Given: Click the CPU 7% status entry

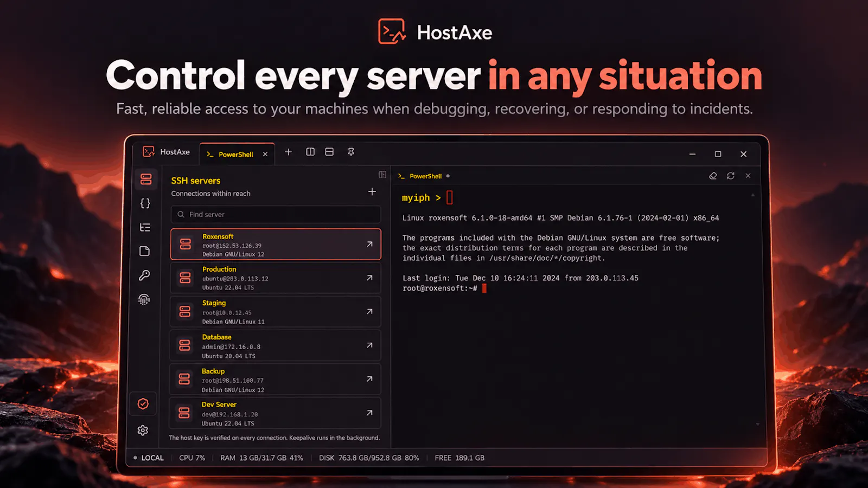Looking at the screenshot, I should (192, 458).
